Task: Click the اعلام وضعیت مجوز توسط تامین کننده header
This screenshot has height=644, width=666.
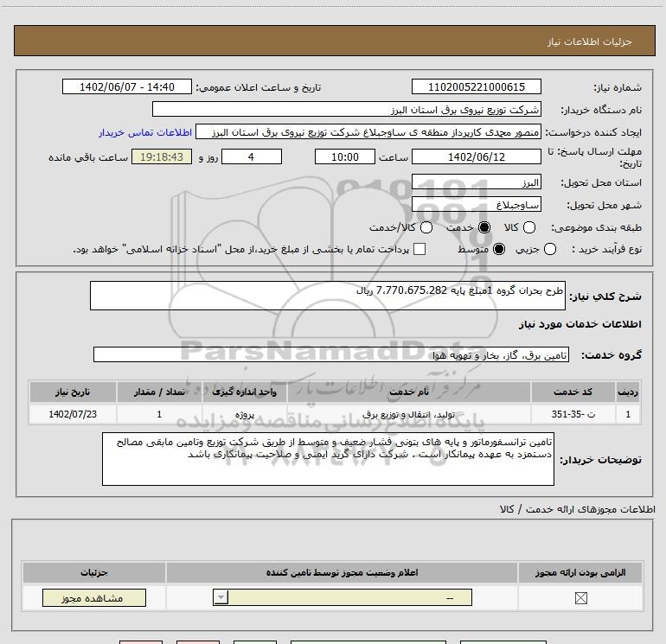Action: pyautogui.click(x=342, y=572)
